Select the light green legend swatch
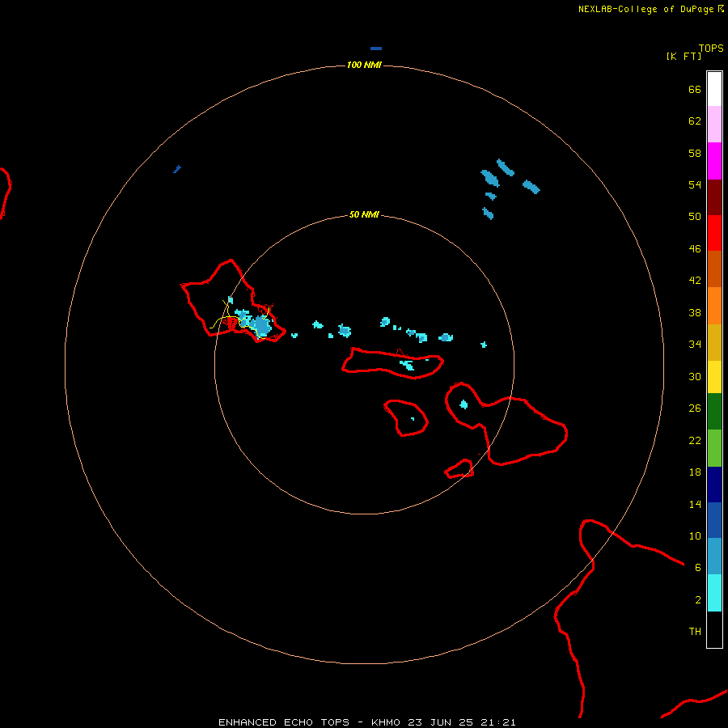 (714, 448)
